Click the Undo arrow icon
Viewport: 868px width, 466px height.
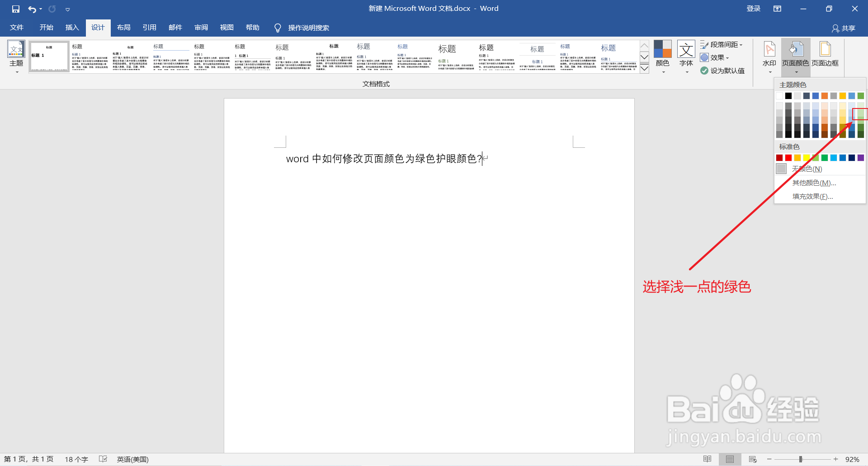pos(32,9)
